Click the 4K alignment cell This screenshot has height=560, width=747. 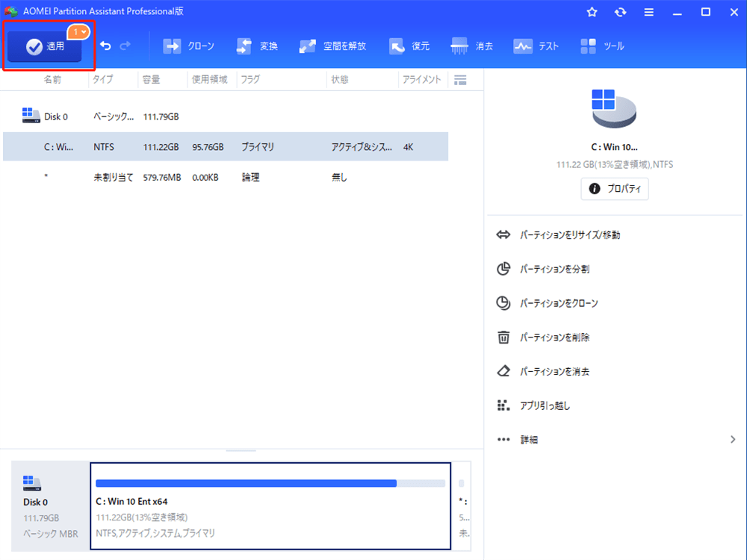[409, 147]
